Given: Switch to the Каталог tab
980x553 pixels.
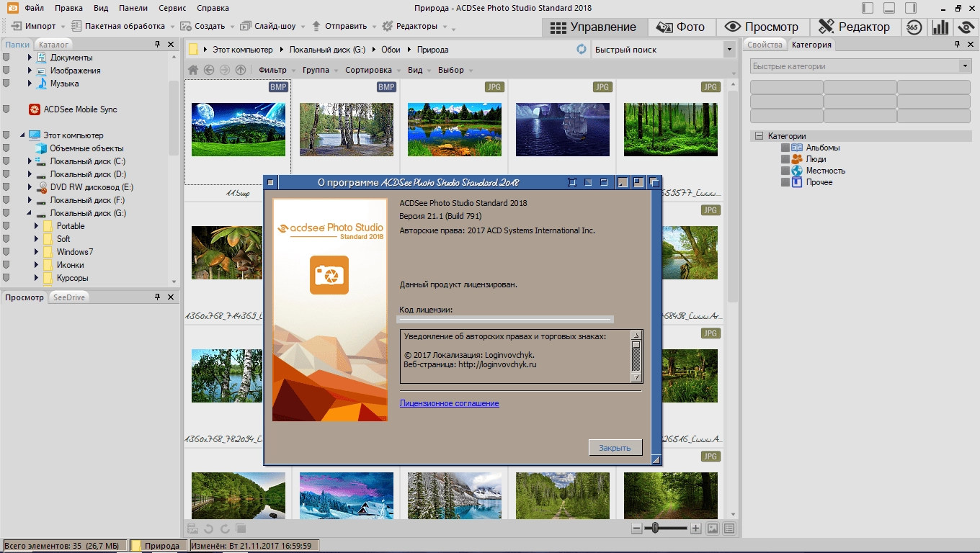Looking at the screenshot, I should click(x=54, y=45).
